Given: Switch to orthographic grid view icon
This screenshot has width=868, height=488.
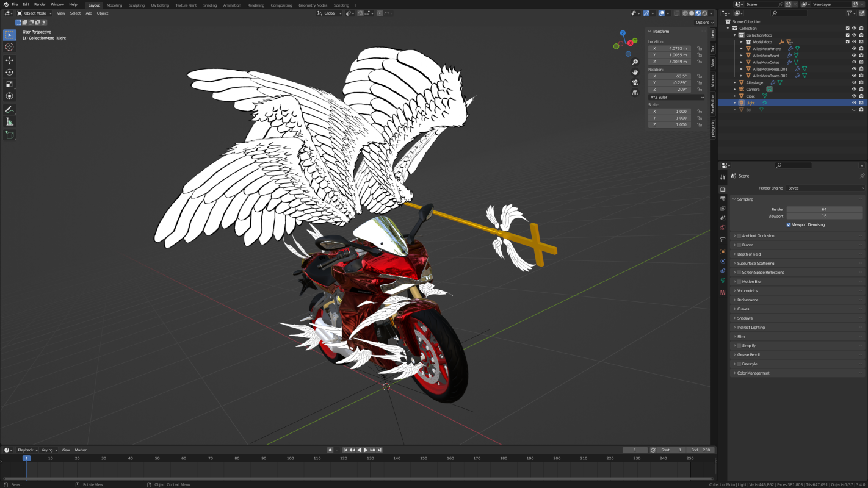Looking at the screenshot, I should [x=635, y=93].
